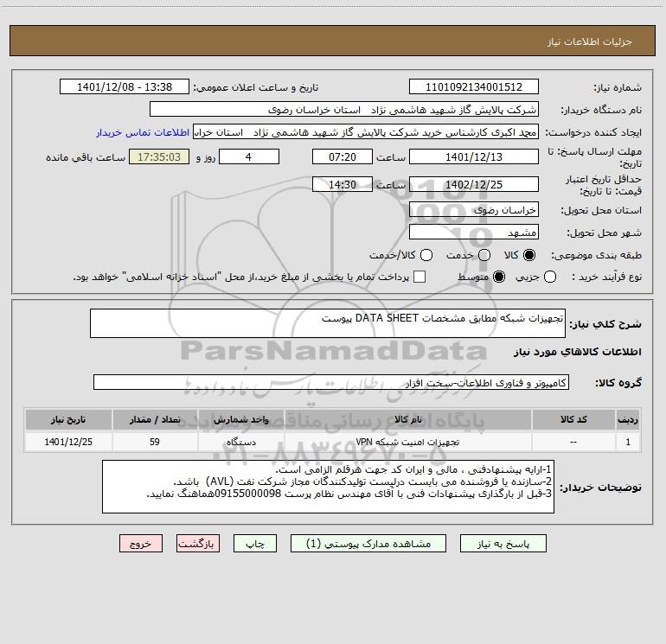Choose the متوسط purchase type radio

click(x=499, y=277)
